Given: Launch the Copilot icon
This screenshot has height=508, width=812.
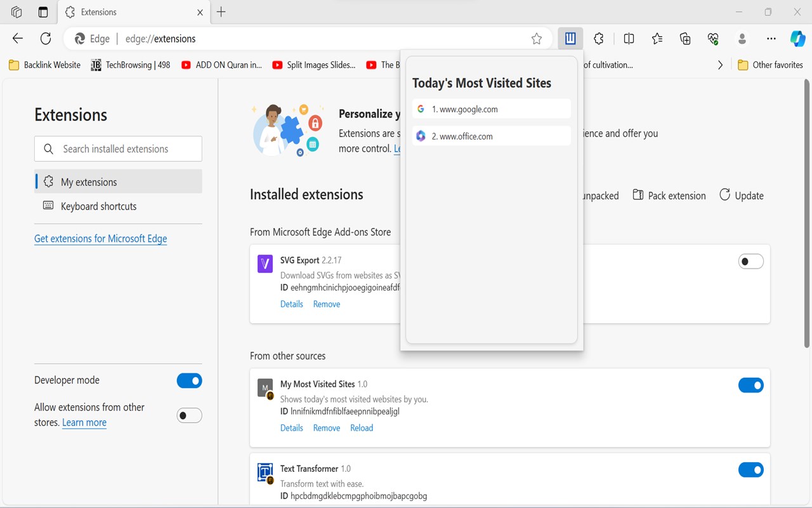Looking at the screenshot, I should (x=797, y=39).
